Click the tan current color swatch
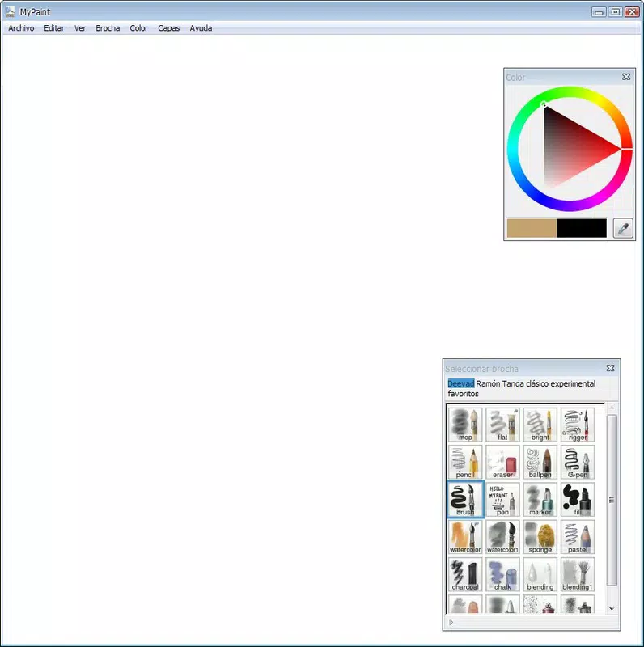This screenshot has height=647, width=644. tap(532, 228)
